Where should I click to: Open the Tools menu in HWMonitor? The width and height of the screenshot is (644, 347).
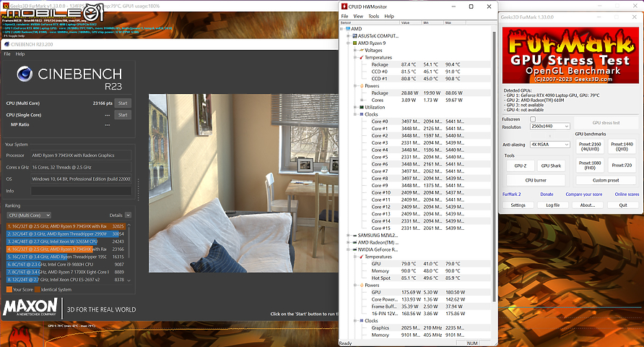(x=374, y=17)
